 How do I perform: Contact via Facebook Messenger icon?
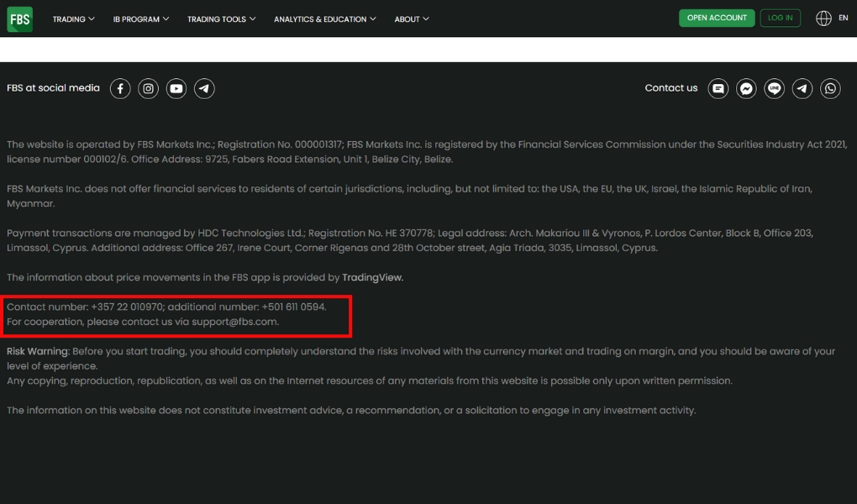tap(746, 88)
